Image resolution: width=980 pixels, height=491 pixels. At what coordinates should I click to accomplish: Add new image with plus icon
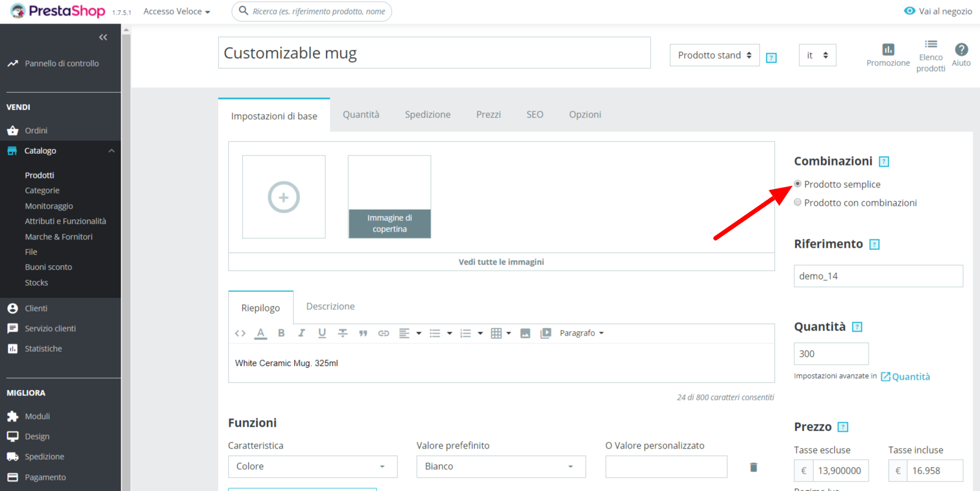pos(284,197)
